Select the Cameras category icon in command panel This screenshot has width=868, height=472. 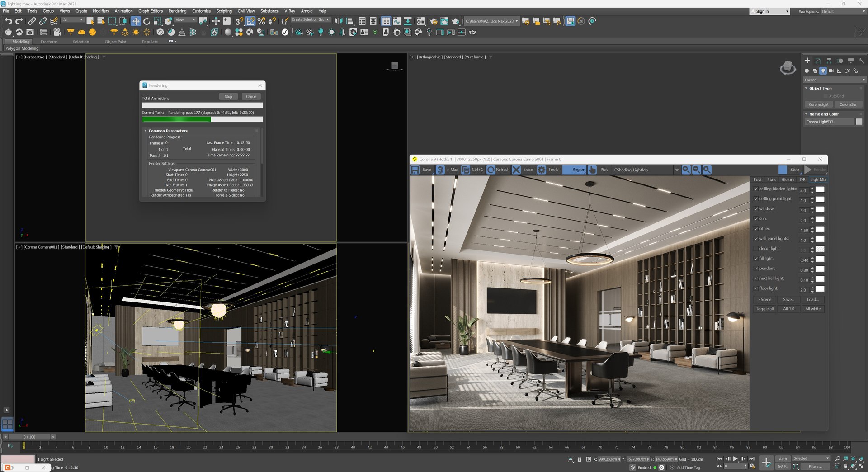[831, 71]
